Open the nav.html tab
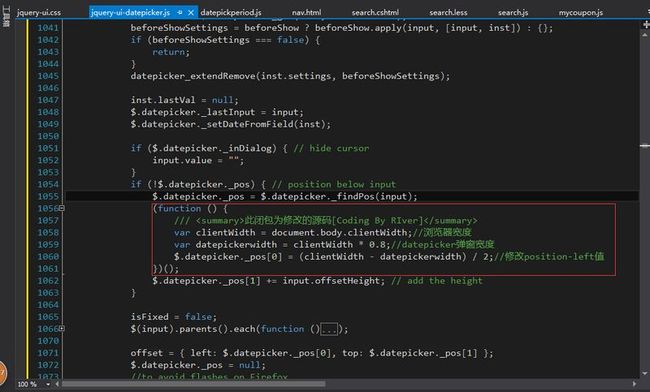This screenshot has height=392, width=650. pyautogui.click(x=306, y=13)
